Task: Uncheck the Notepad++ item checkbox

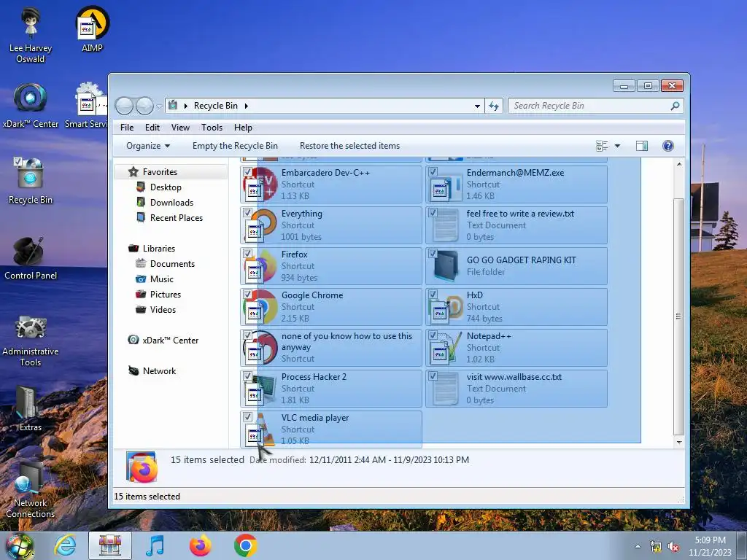Action: click(433, 335)
